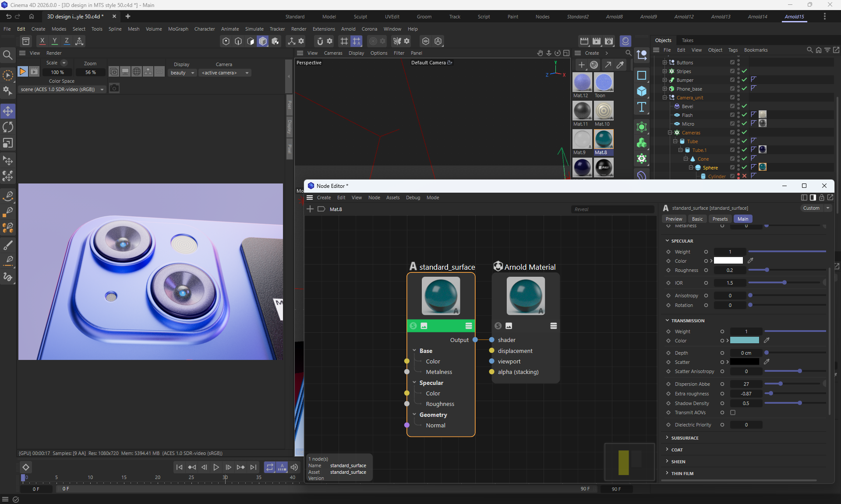Select the Mat.11 material thumbnail
The height and width of the screenshot is (504, 841).
pyautogui.click(x=582, y=111)
